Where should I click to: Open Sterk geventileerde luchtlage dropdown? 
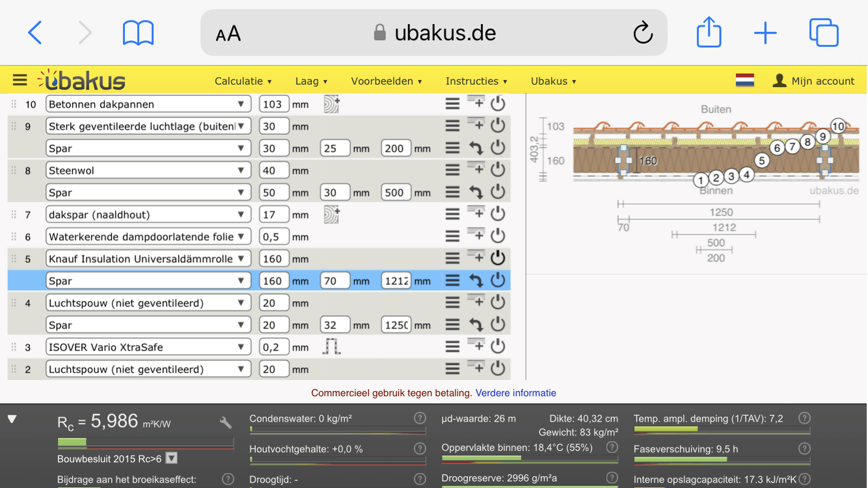[x=148, y=126]
